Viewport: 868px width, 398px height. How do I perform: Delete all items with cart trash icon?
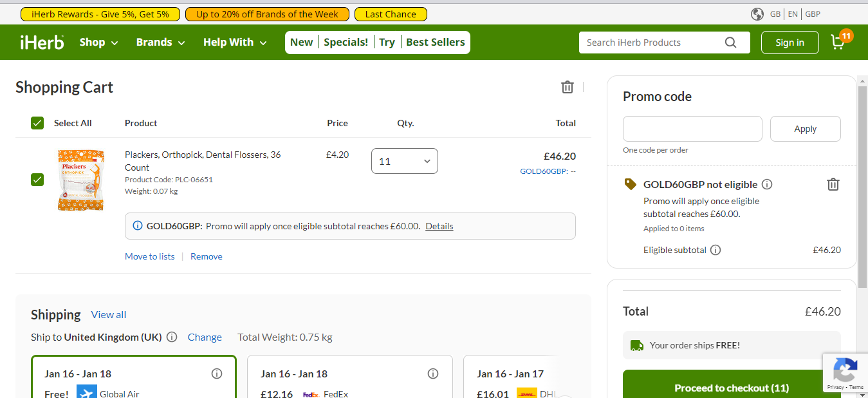(x=567, y=87)
